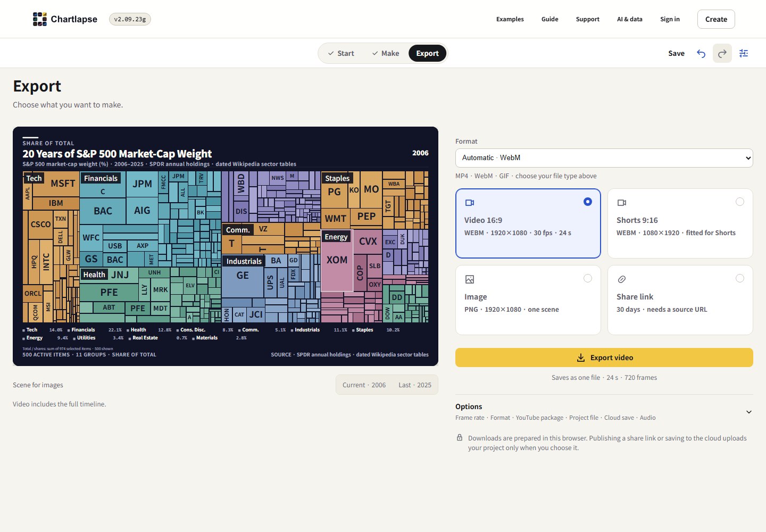Choose the Current · 2006 scene

(364, 385)
